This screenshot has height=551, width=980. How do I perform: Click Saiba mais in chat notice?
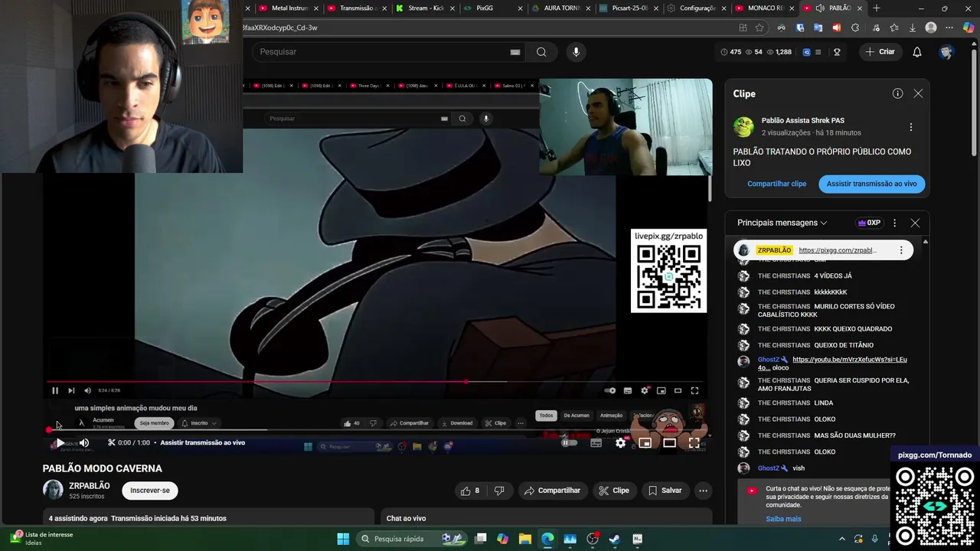783,519
